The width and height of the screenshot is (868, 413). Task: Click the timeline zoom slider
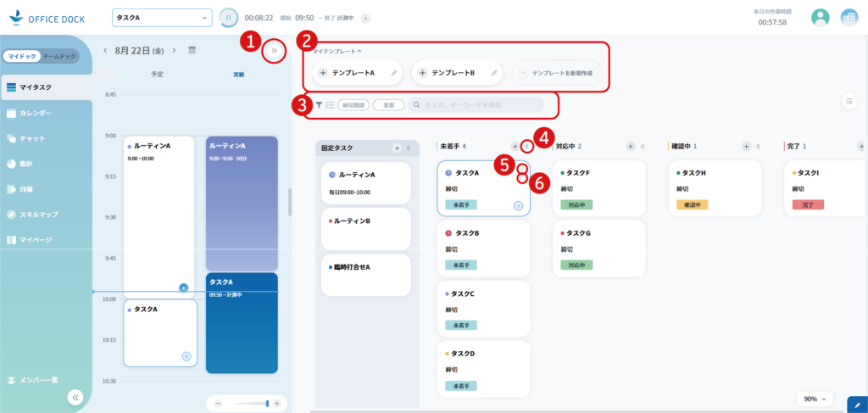coord(250,403)
